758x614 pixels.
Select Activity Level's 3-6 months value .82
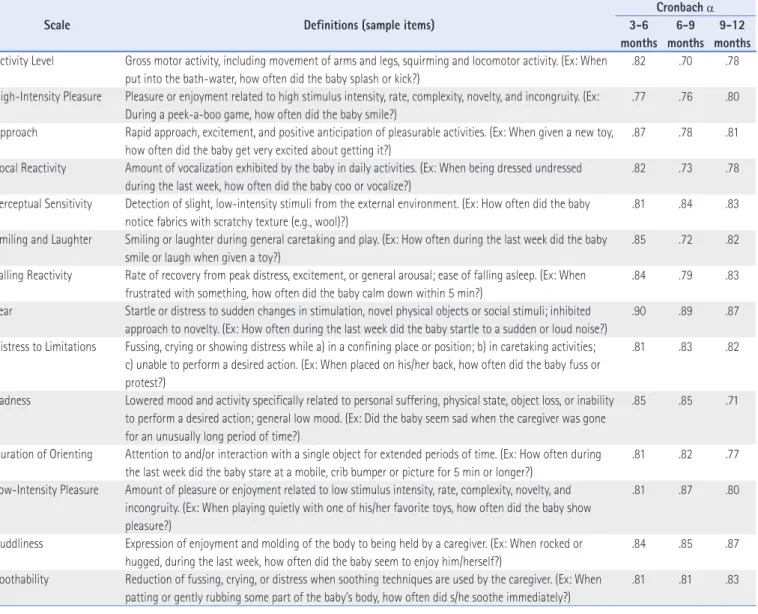coord(639,61)
